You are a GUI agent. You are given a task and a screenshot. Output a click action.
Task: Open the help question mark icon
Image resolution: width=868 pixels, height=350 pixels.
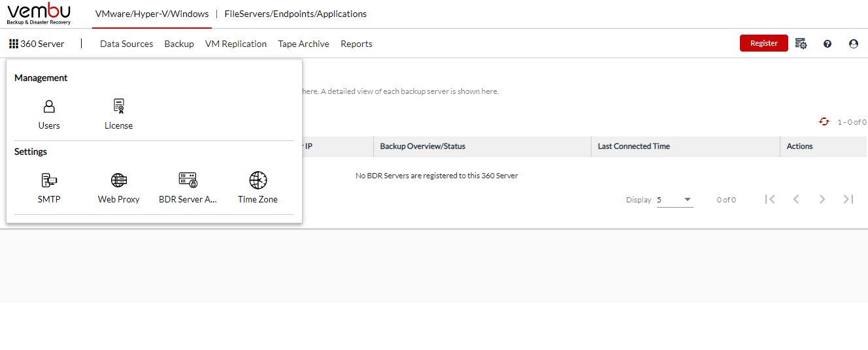click(827, 44)
